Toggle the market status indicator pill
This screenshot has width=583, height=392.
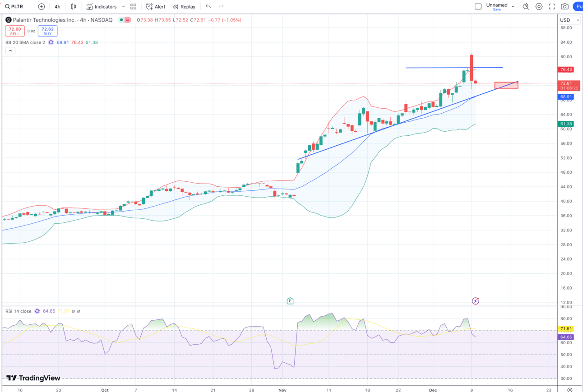pyautogui.click(x=125, y=20)
